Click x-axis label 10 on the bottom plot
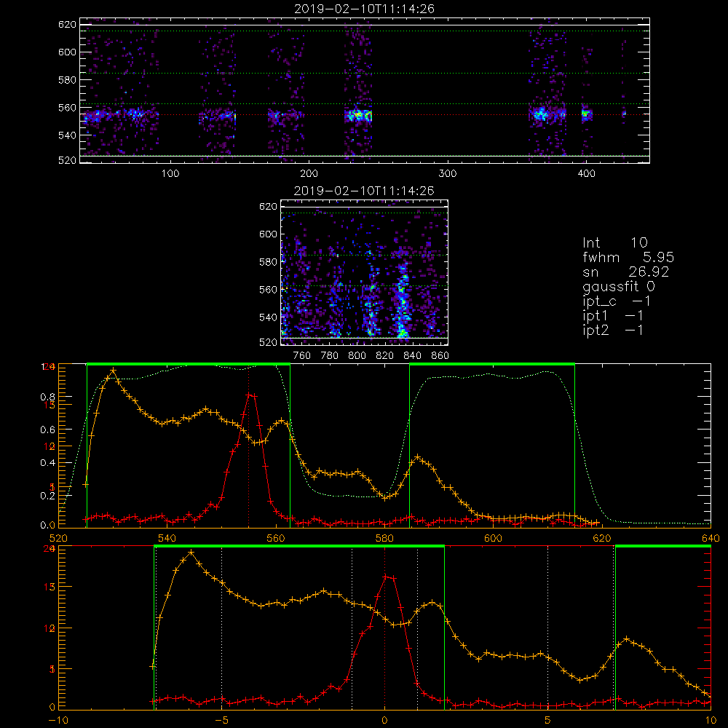 (x=711, y=721)
